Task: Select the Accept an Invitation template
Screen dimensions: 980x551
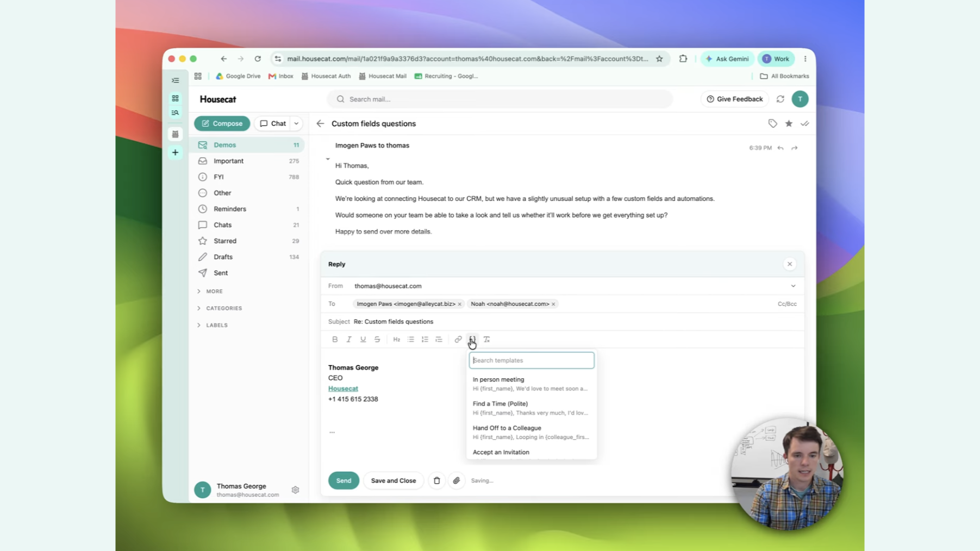Action: click(531, 453)
